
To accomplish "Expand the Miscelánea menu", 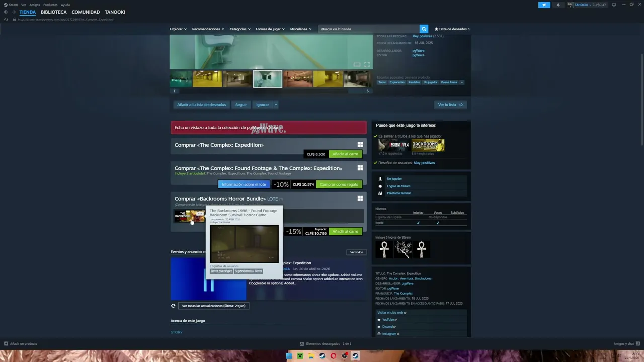I will tap(301, 29).
